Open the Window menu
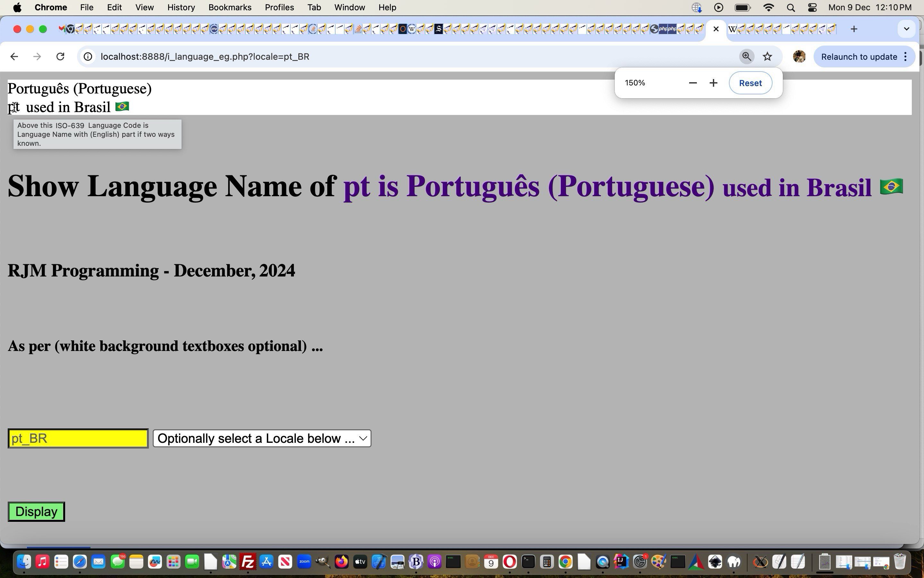Screen dimensions: 924x578 pyautogui.click(x=349, y=7)
